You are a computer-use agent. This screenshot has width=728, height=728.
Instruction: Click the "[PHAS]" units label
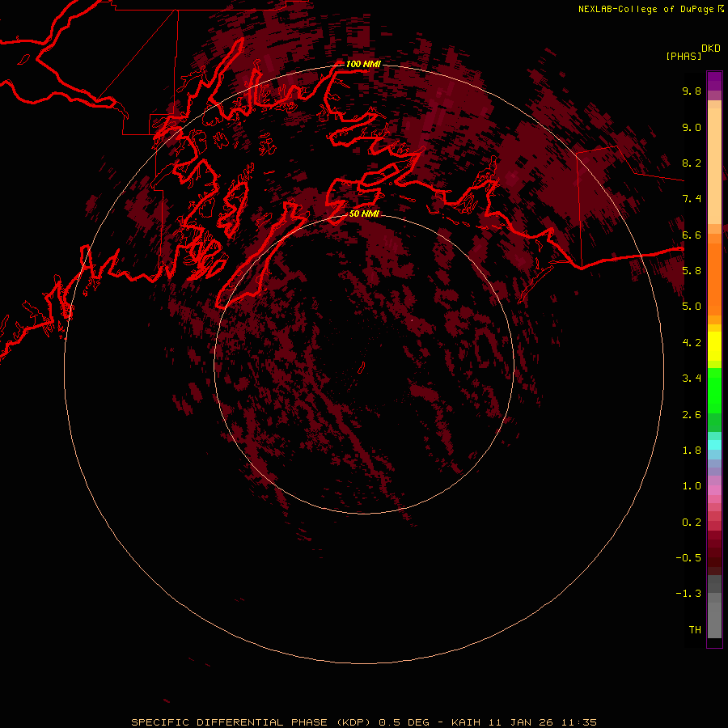click(684, 57)
